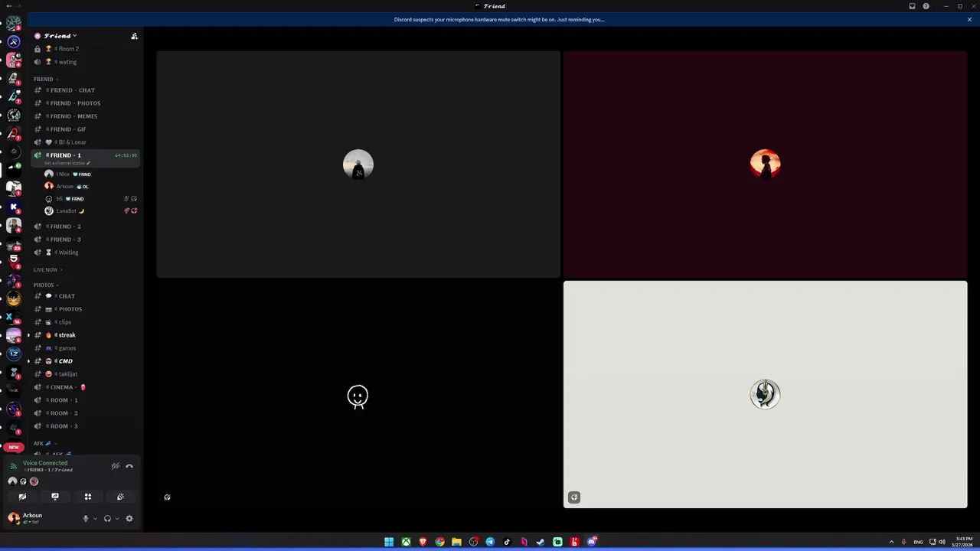Collapse the AFK category
This screenshot has width=980, height=551.
click(44, 443)
